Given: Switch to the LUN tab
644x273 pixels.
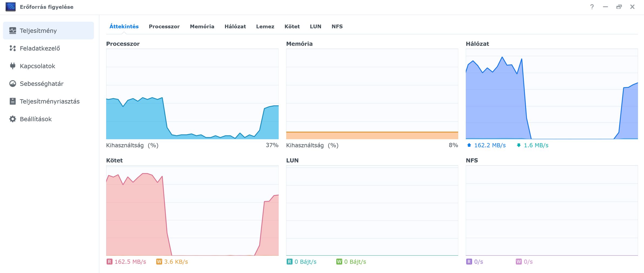Looking at the screenshot, I should [316, 26].
